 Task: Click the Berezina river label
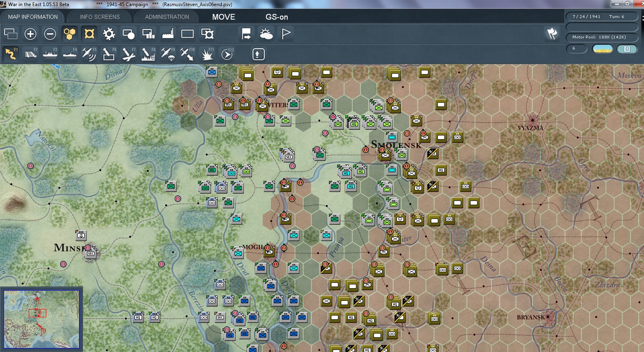pos(196,301)
